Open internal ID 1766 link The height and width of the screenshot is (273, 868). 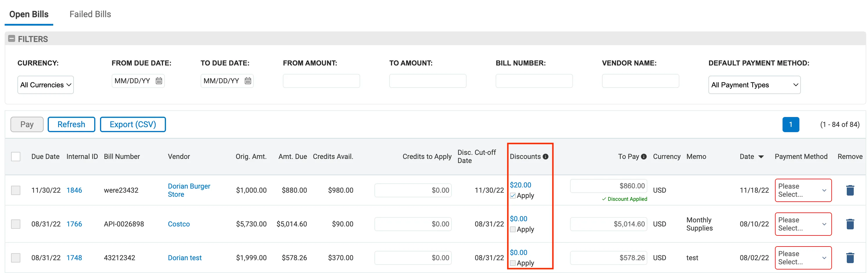tap(74, 224)
